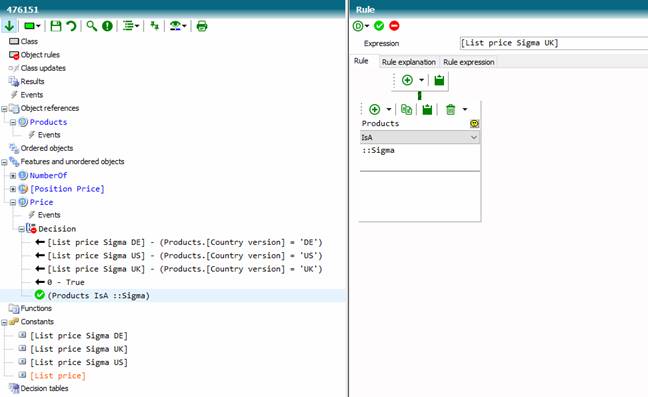Select the Products object reference in the tree
The height and width of the screenshot is (397, 648).
click(x=48, y=122)
